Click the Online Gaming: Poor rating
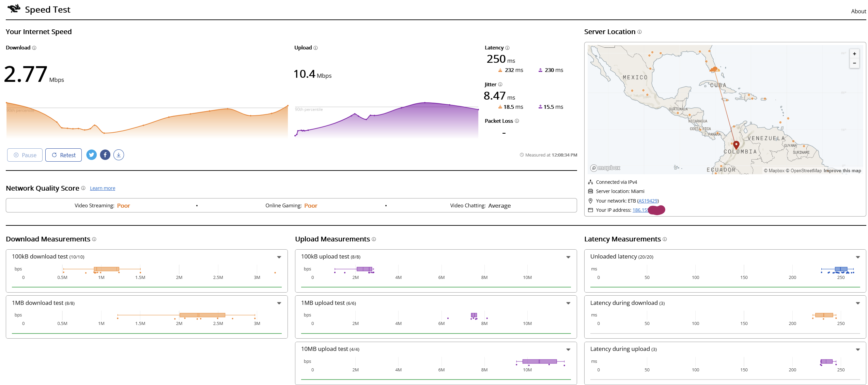Image resolution: width=868 pixels, height=385 pixels. pyautogui.click(x=291, y=206)
